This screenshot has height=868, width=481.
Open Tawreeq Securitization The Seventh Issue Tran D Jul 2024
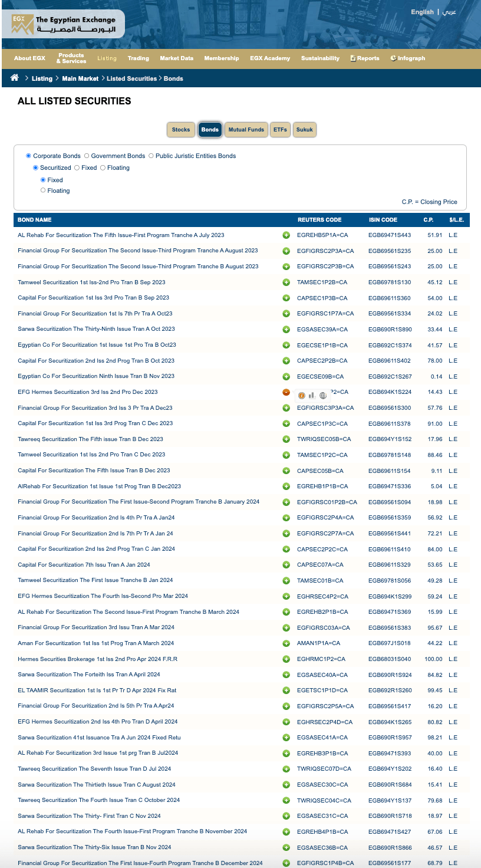pyautogui.click(x=94, y=769)
